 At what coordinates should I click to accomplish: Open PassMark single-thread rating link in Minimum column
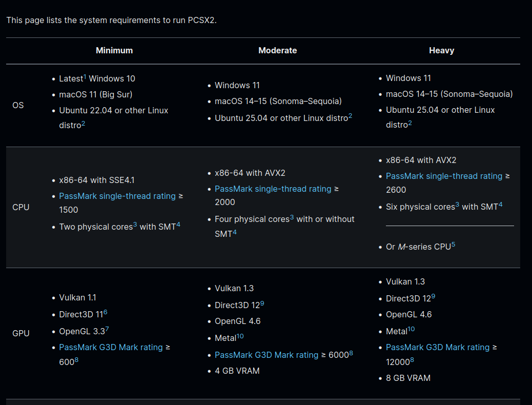tap(117, 196)
